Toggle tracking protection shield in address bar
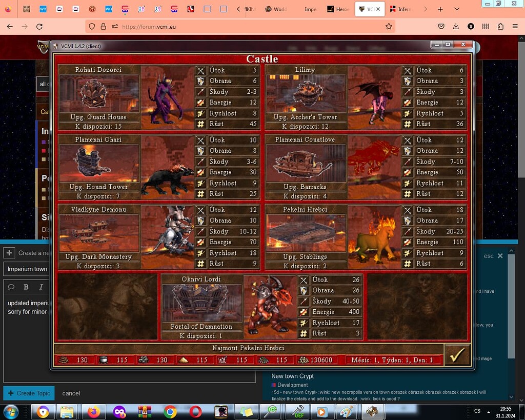 [92, 26]
